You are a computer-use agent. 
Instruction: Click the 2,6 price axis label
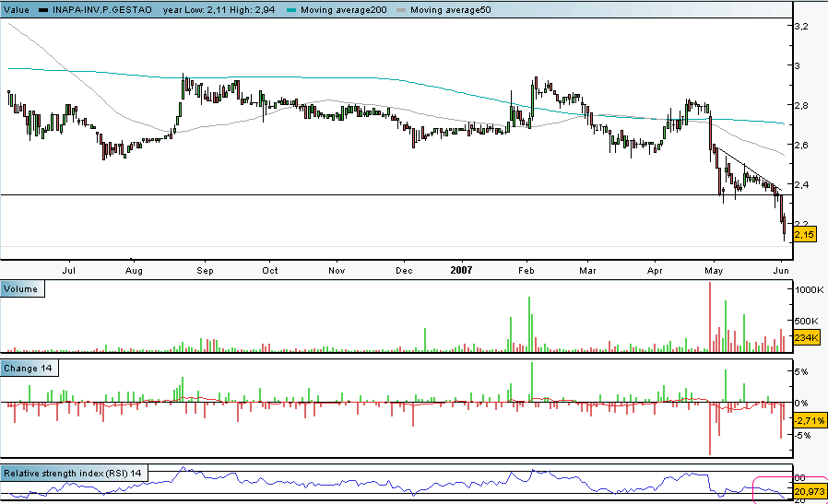click(x=801, y=146)
